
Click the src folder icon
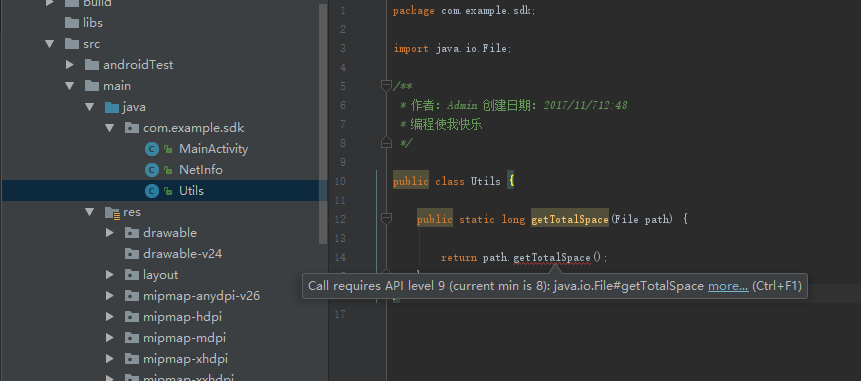72,44
